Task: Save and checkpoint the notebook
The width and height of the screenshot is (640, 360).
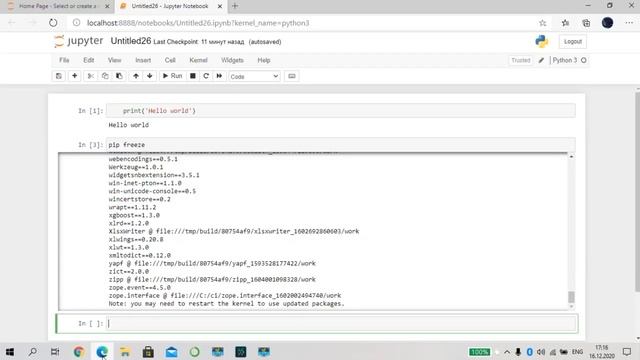Action: click(59, 76)
